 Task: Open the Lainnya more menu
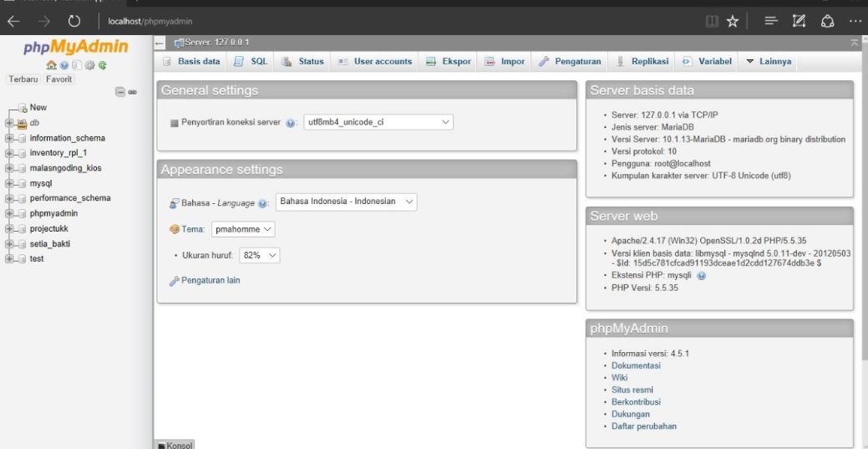click(x=769, y=62)
